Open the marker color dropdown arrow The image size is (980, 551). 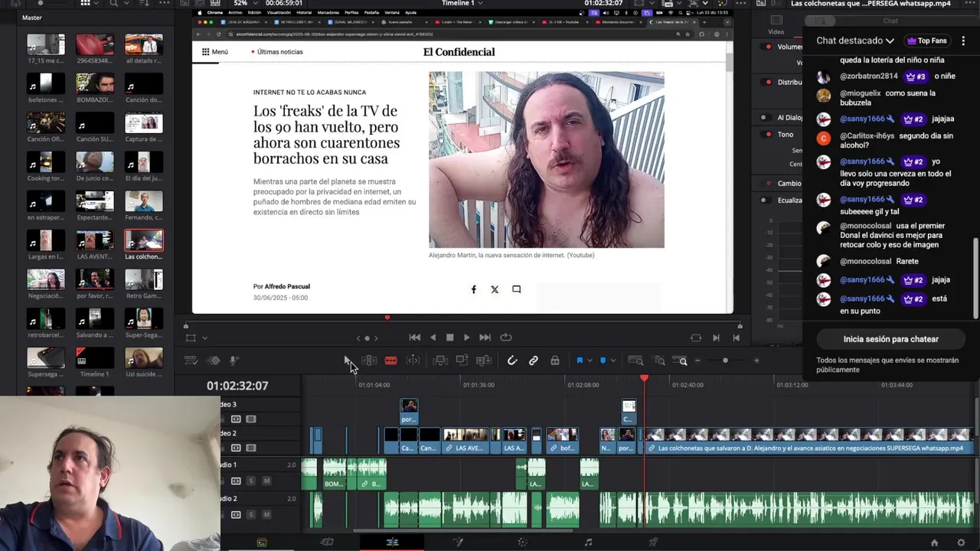click(x=612, y=360)
